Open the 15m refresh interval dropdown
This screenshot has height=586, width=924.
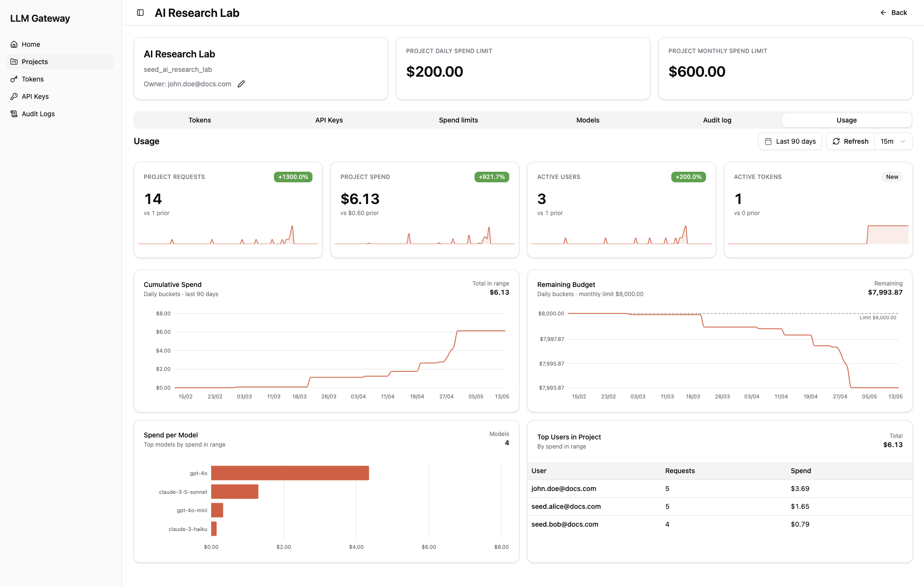[893, 141]
